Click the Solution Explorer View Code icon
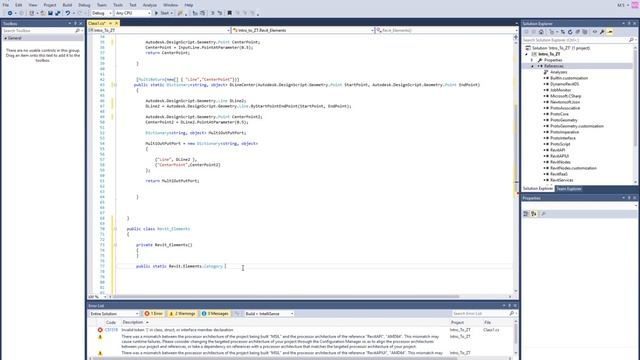Screen dimensions: 640x360 (x=595, y=32)
